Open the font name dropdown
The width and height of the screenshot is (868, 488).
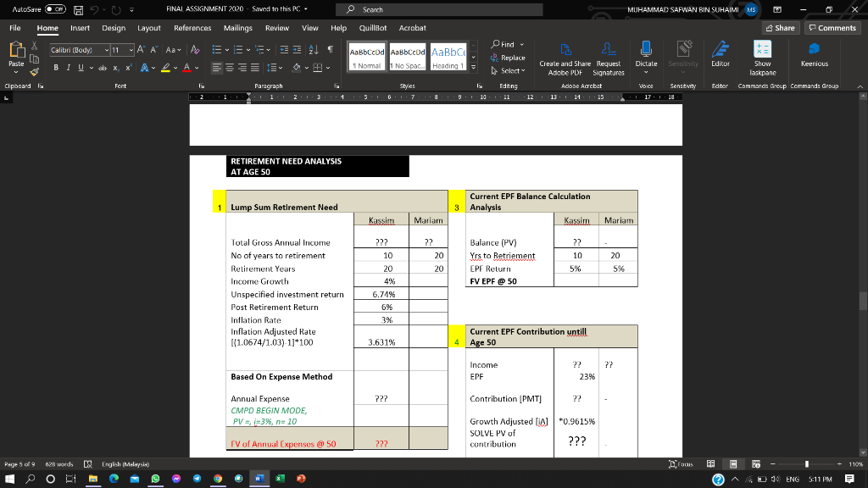[105, 49]
